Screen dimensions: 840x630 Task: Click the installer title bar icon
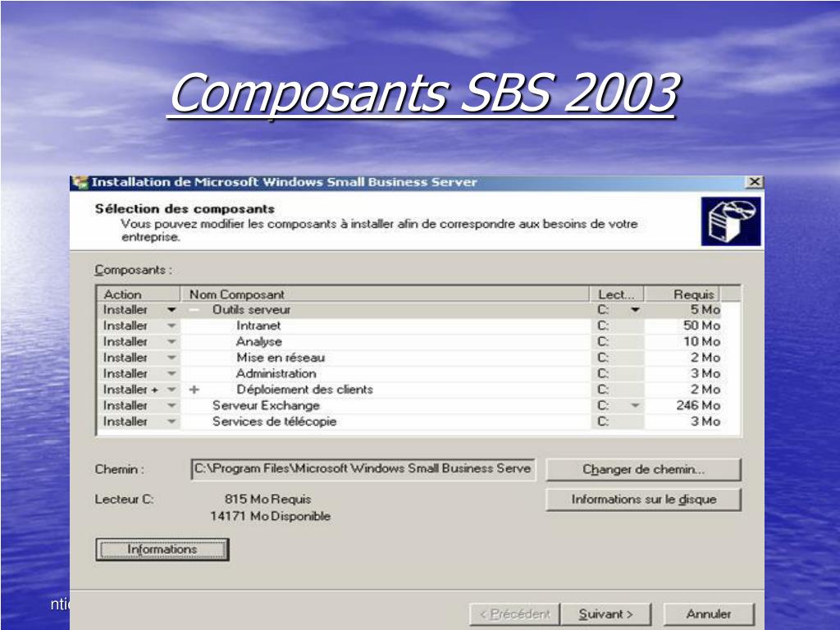[x=81, y=182]
